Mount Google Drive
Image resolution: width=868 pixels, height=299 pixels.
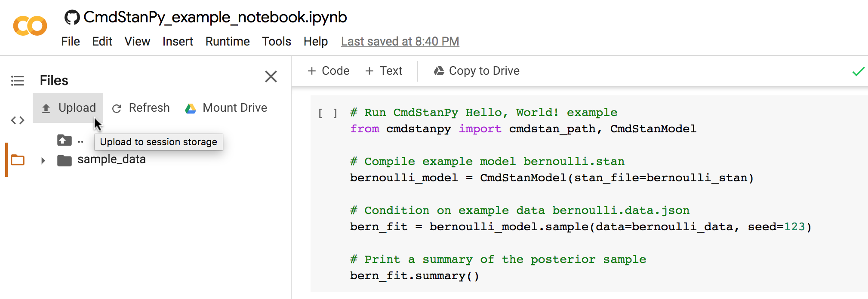(x=226, y=108)
